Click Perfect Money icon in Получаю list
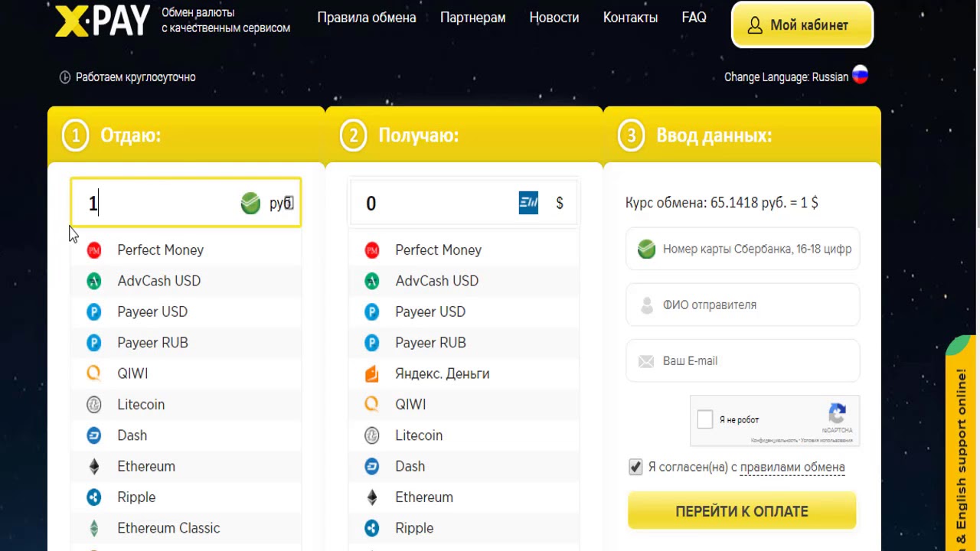The image size is (980, 551). click(x=372, y=250)
